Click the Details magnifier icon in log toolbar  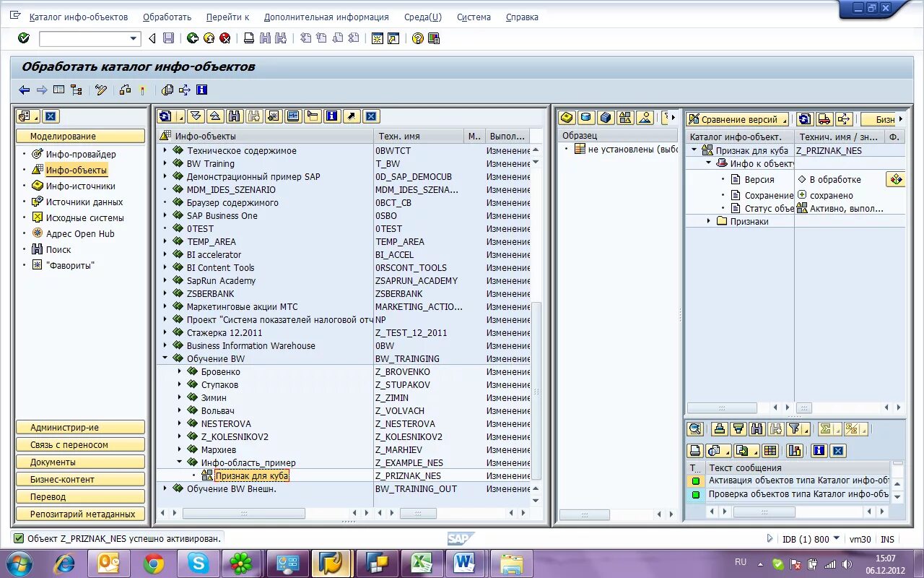[695, 429]
